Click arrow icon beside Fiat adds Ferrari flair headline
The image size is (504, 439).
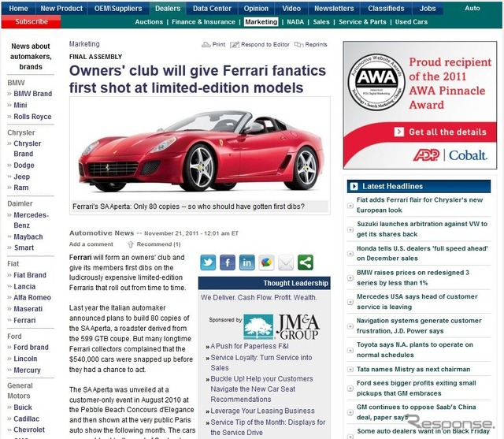350,205
